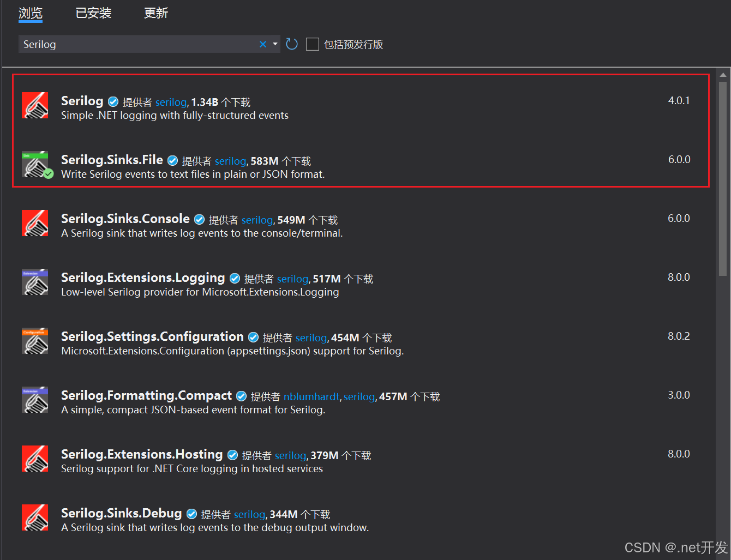This screenshot has width=731, height=560.
Task: Select the Serilog.Settings.Configuration package title
Action: coord(152,336)
